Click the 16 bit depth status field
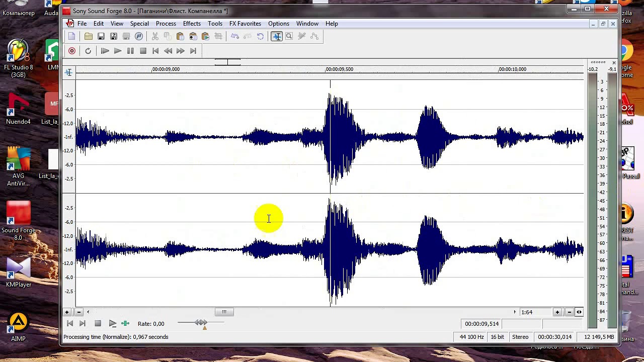The height and width of the screenshot is (362, 644). pos(497,337)
